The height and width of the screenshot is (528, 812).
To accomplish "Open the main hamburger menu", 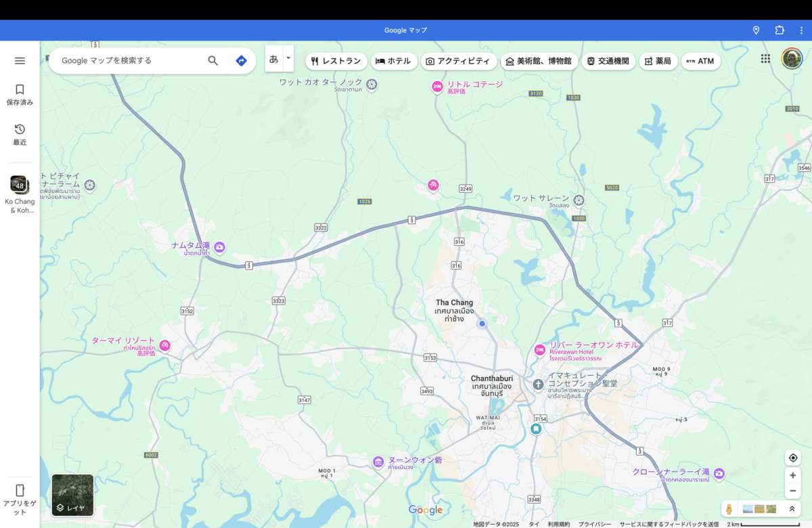I will pyautogui.click(x=20, y=60).
